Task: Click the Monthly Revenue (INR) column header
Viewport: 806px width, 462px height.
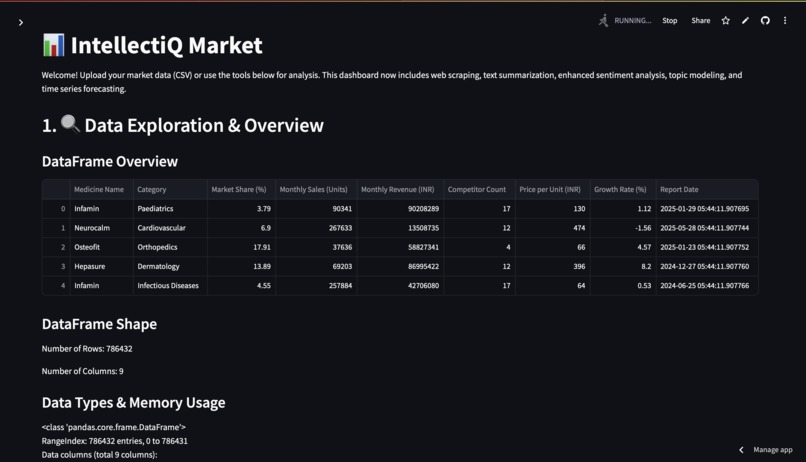Action: click(x=400, y=189)
